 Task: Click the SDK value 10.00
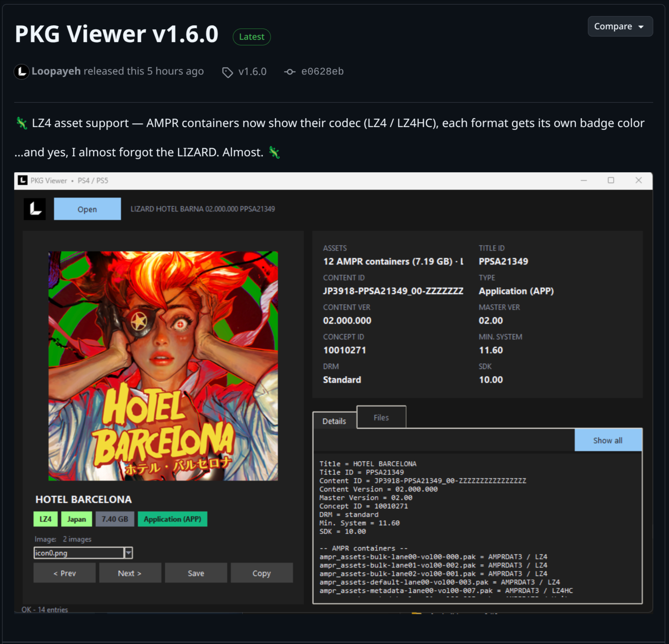tap(491, 380)
